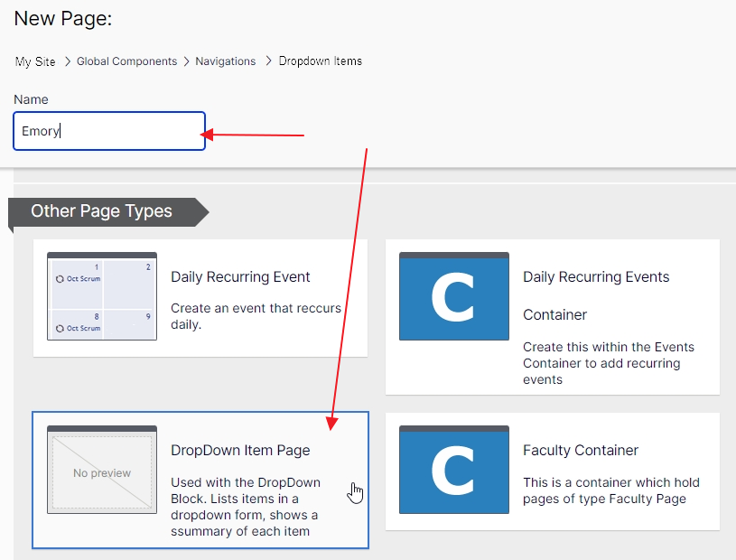
Task: Select the Faculty Container 'C' icon
Action: point(453,471)
